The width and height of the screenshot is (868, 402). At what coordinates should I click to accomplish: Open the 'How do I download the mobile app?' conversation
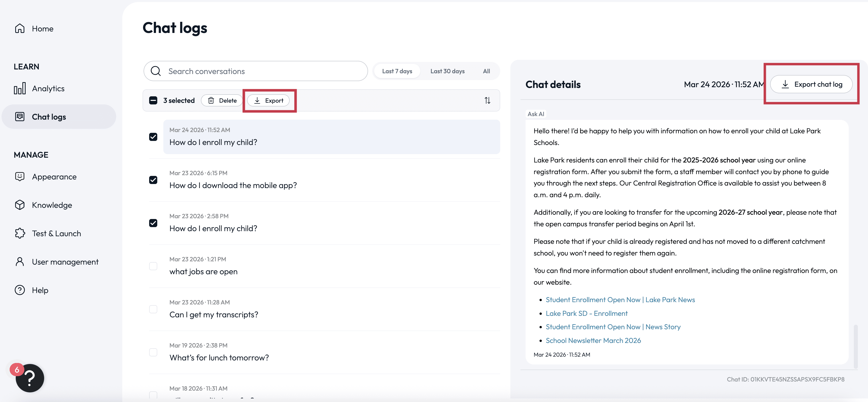coord(332,180)
